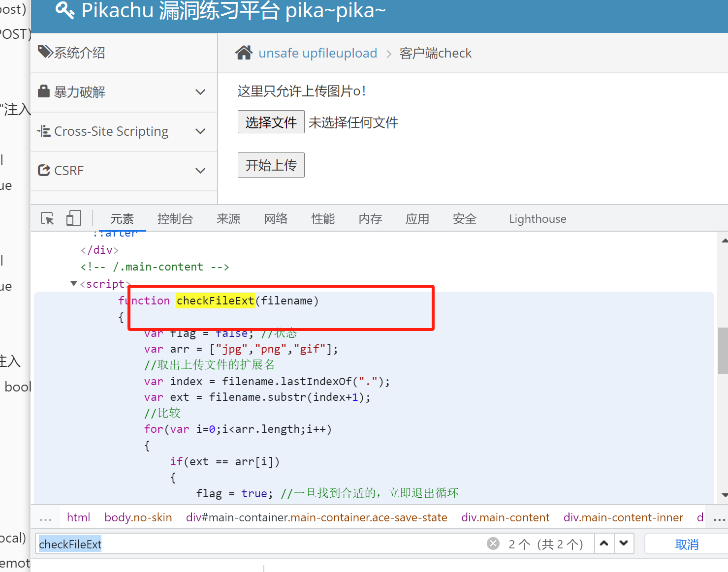This screenshot has width=728, height=572.
Task: Switch to the 控制台 tab
Action: (x=175, y=219)
